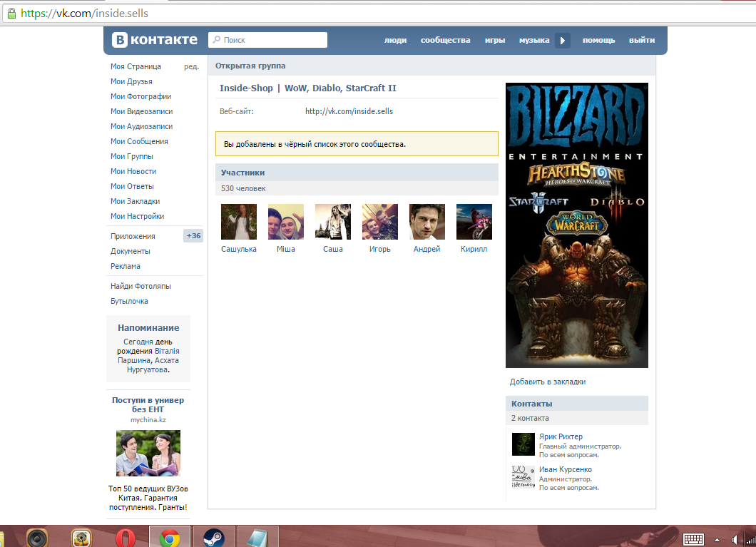The width and height of the screenshot is (756, 547).
Task: Click Добавить в закладки
Action: (548, 382)
